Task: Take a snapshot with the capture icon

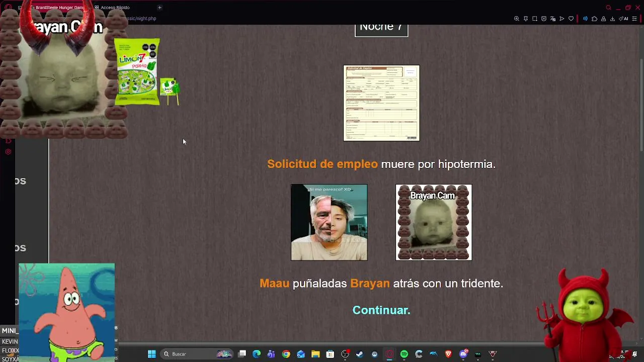Action: pyautogui.click(x=535, y=19)
